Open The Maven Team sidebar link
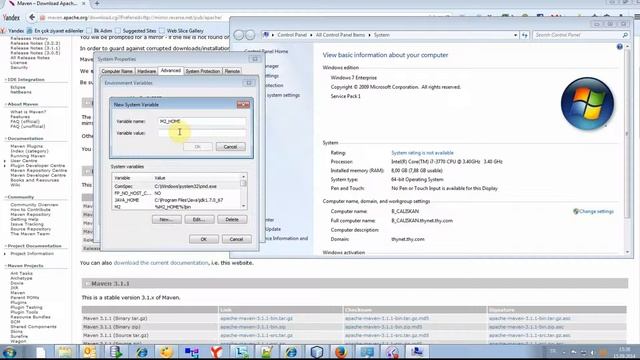640x360 pixels. coord(30,234)
